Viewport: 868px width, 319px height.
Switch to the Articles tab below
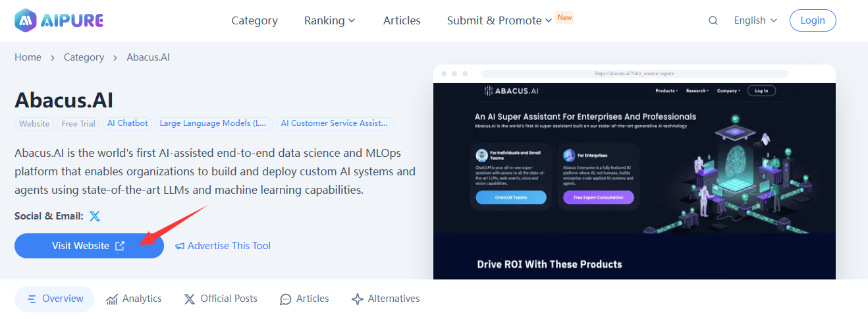pos(304,299)
